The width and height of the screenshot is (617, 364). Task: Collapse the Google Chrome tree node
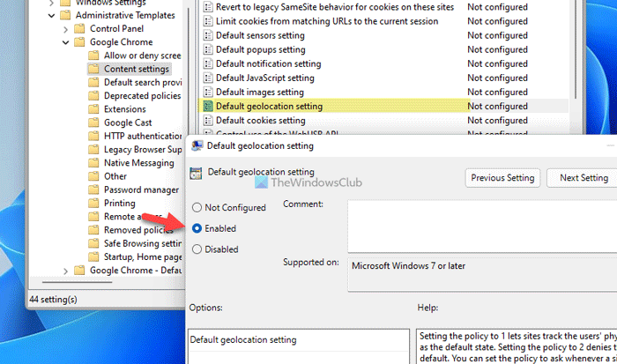click(x=66, y=42)
